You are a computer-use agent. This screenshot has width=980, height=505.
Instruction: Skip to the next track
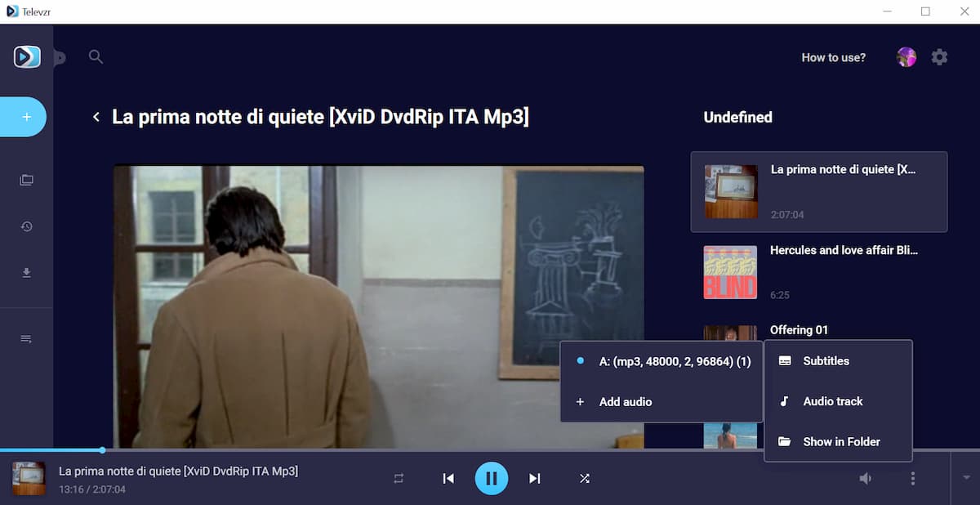pos(535,479)
